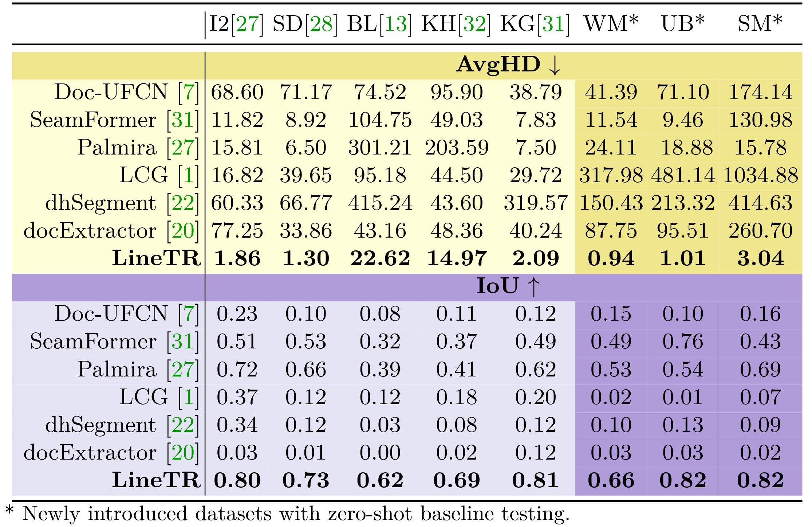Screen dimensions: 812x527
Task: Click the bold '0.94' LineTR WM value
Action: coord(611,258)
